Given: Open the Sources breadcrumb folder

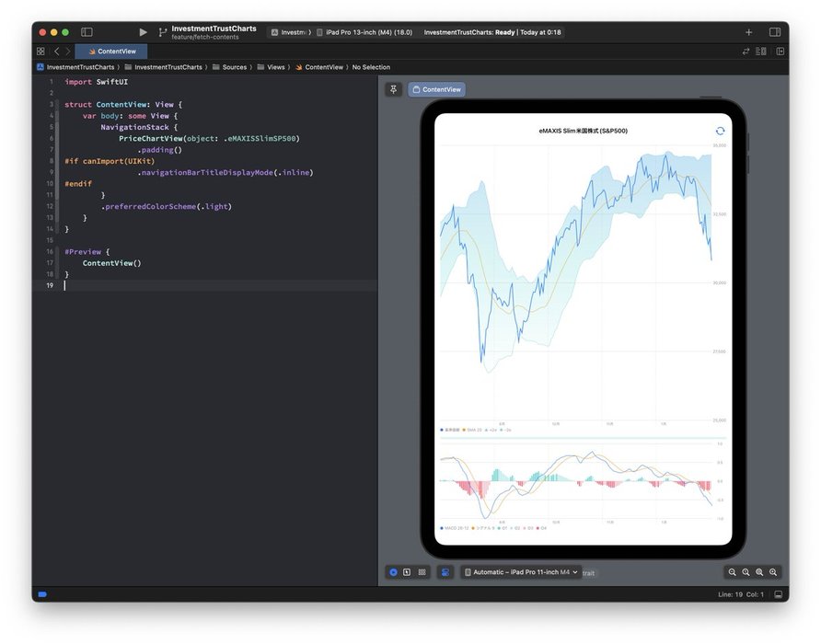Looking at the screenshot, I should click(x=229, y=67).
